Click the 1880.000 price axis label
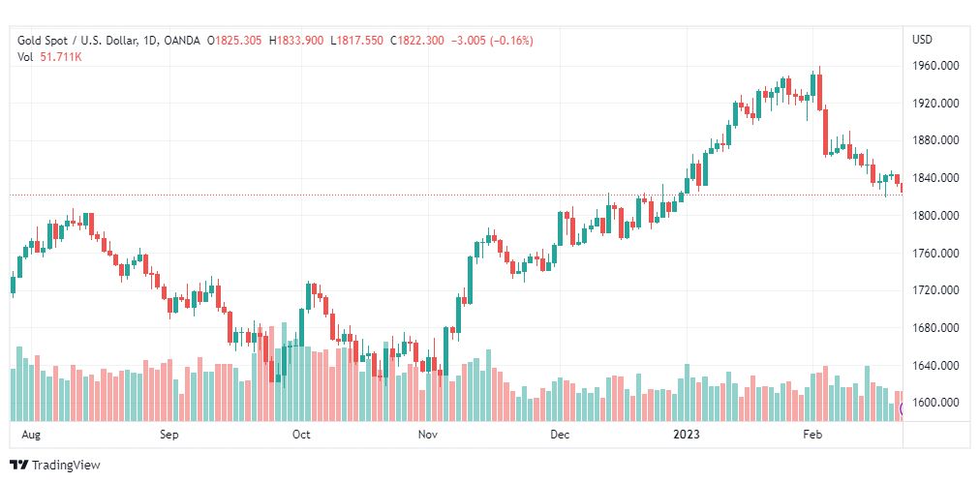The width and height of the screenshot is (980, 482). (935, 140)
